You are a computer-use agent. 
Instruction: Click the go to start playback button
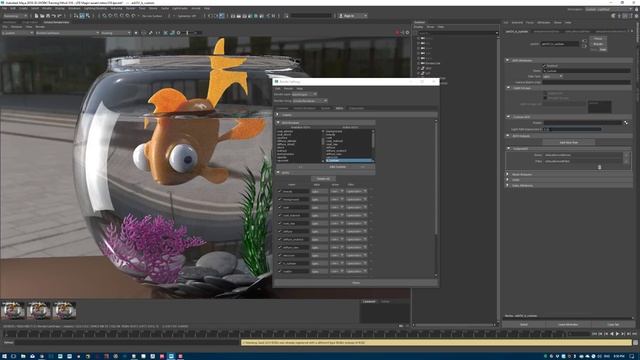pyautogui.click(x=594, y=334)
